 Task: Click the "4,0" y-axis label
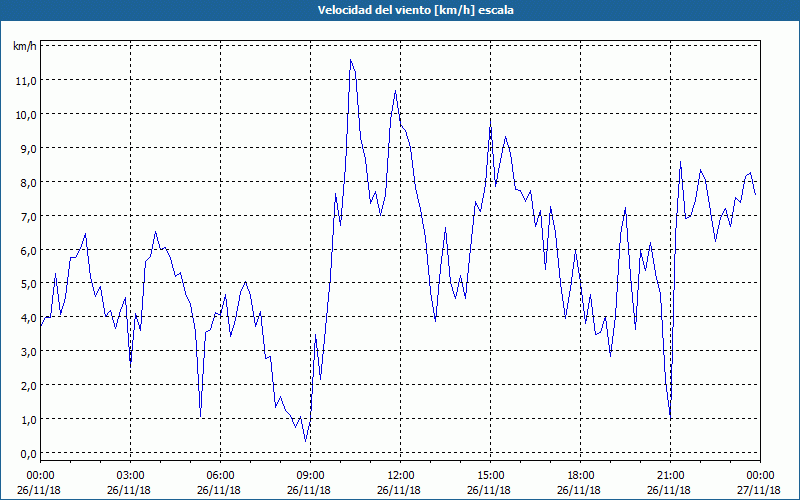(29, 317)
